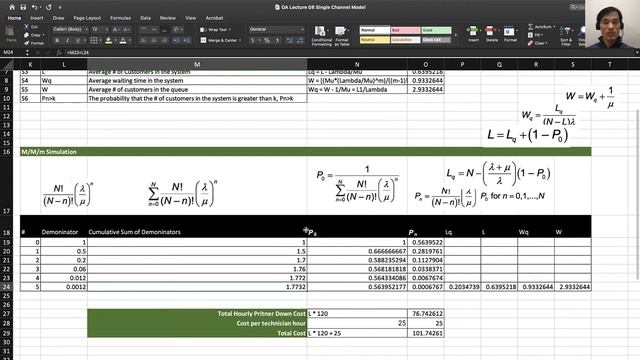
Task: Open the Review tab
Action: coord(167,18)
